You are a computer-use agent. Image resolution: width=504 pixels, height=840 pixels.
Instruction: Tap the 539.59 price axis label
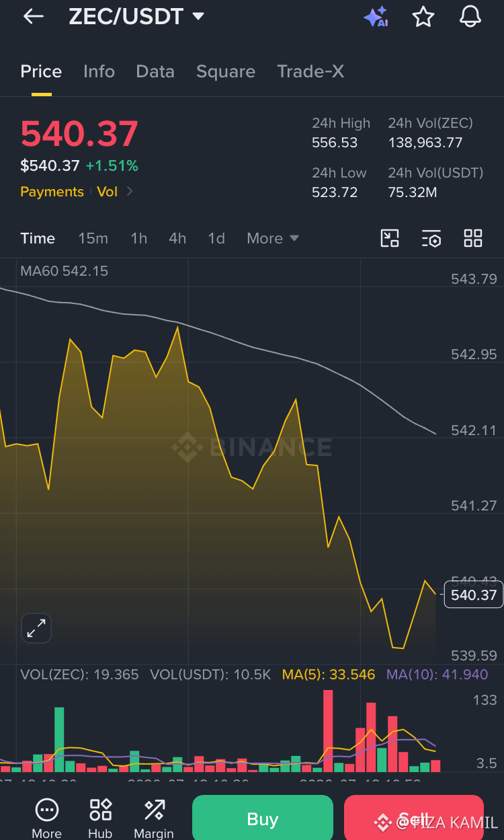474,655
